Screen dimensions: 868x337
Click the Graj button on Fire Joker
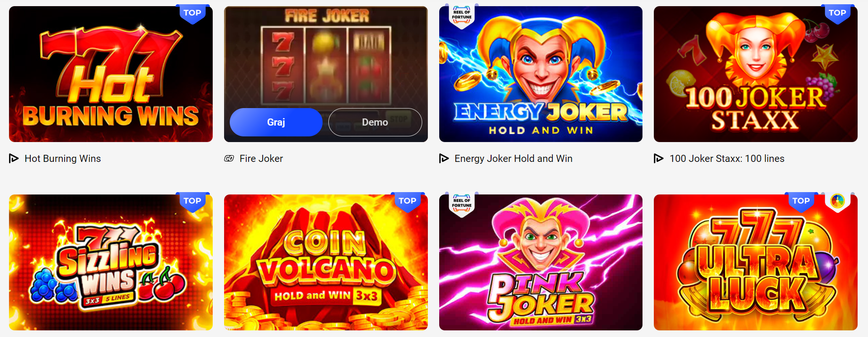(276, 122)
